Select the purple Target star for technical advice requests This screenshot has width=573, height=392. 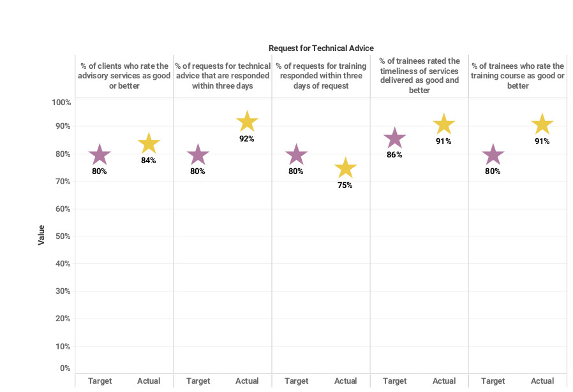point(198,154)
